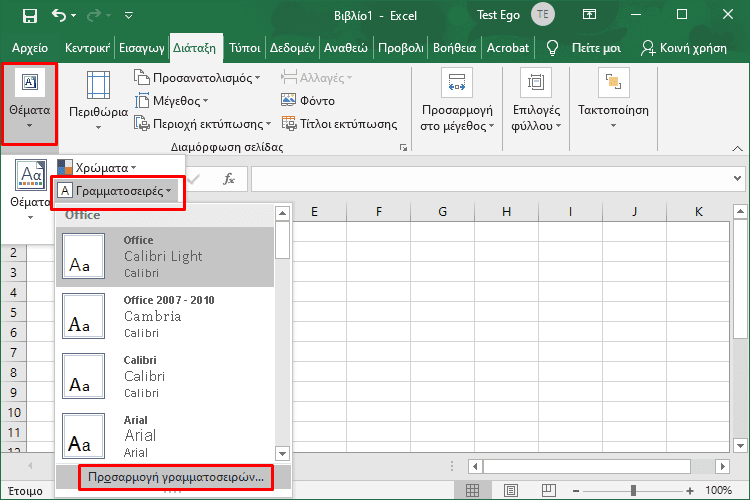Screen dimensions: 750x500
Task: Open the Περιοχή εκτύπωσης dropdown
Action: coord(202,124)
